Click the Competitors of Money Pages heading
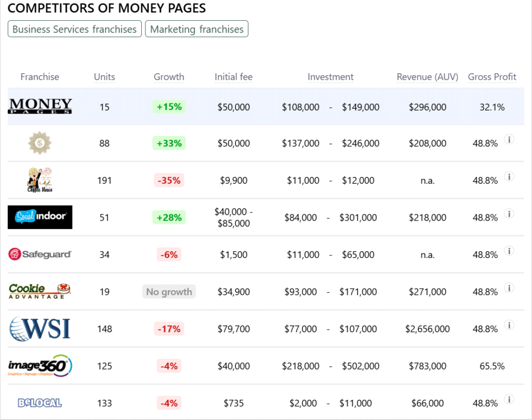Screen dimensions: 532x420 coord(107,8)
